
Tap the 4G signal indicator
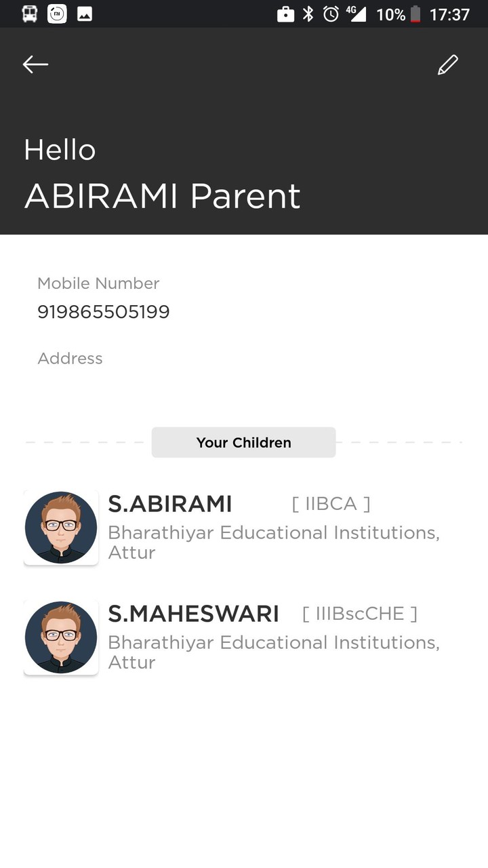click(355, 14)
